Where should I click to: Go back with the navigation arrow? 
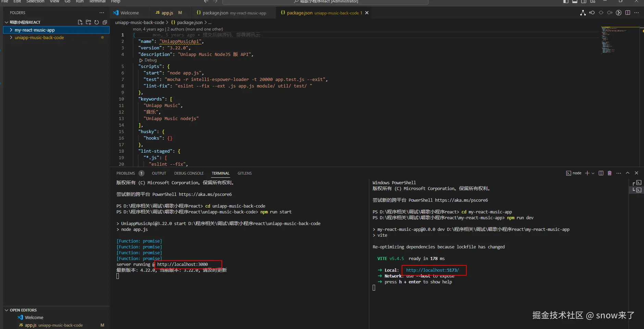(x=206, y=1)
